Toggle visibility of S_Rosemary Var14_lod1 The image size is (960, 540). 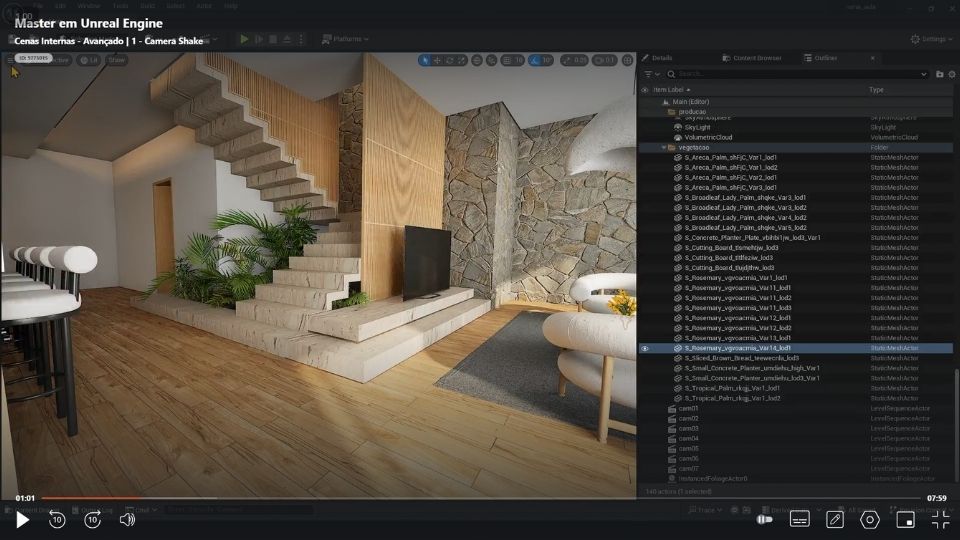(x=645, y=348)
